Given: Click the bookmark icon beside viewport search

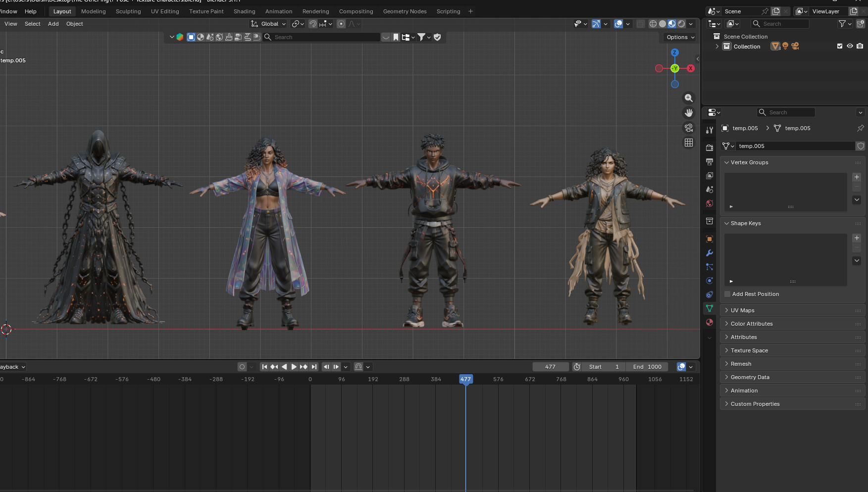Looking at the screenshot, I should pyautogui.click(x=396, y=37).
